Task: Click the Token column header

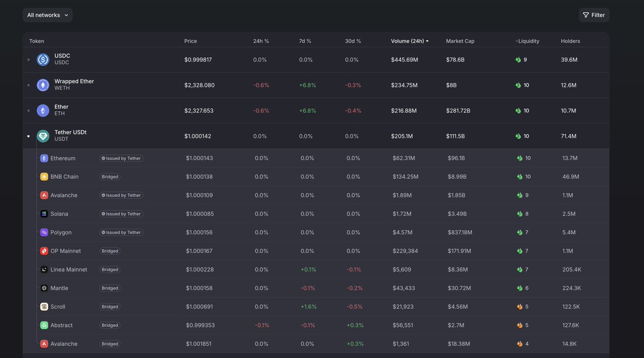Action: coord(36,41)
